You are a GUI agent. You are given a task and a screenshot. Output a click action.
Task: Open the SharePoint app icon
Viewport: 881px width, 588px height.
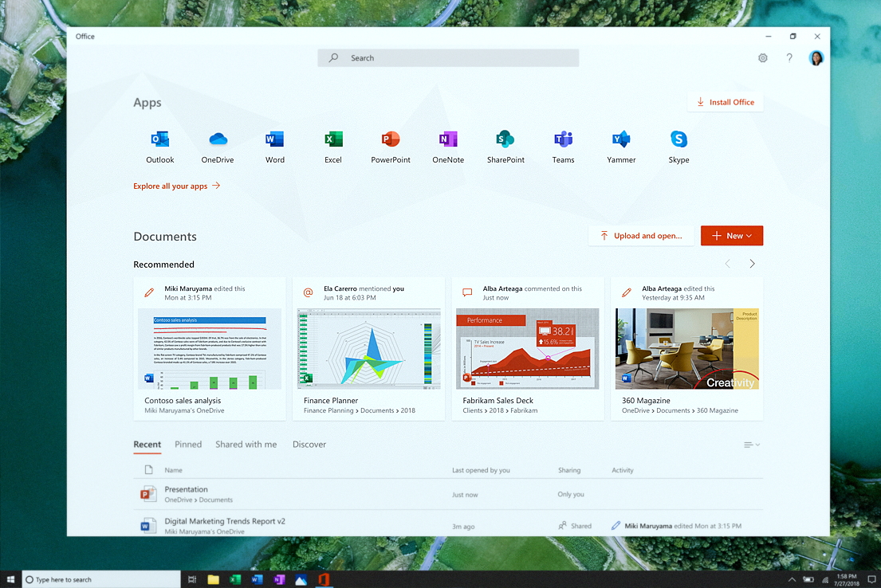[x=505, y=139]
